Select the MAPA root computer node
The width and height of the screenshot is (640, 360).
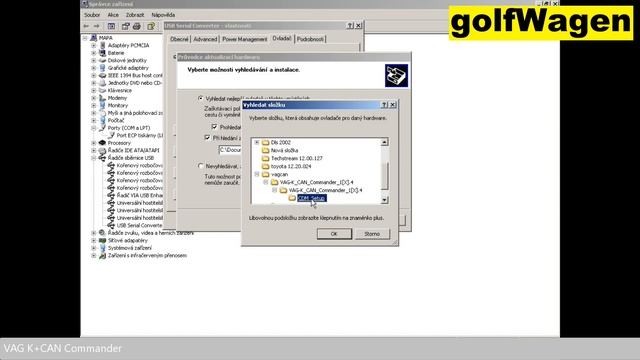[105, 38]
